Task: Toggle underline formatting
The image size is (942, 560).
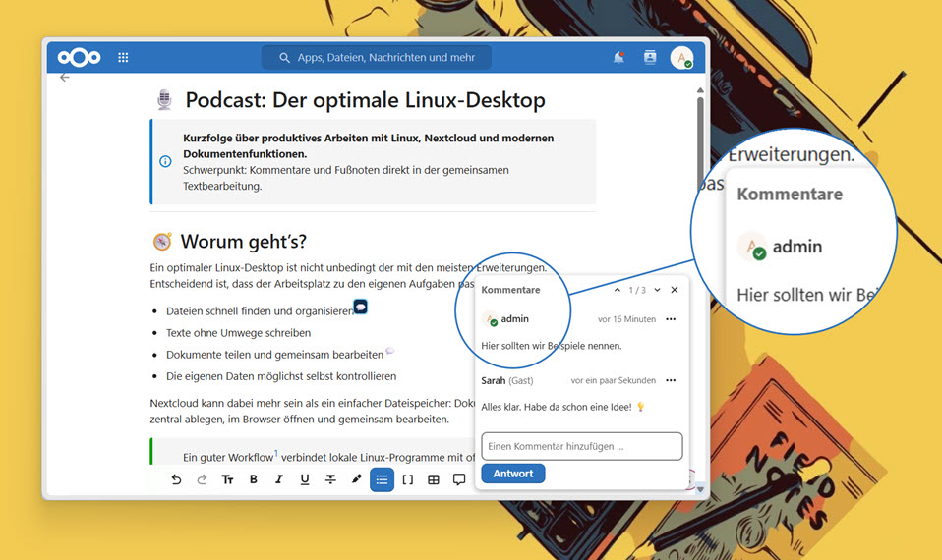Action: click(x=305, y=479)
